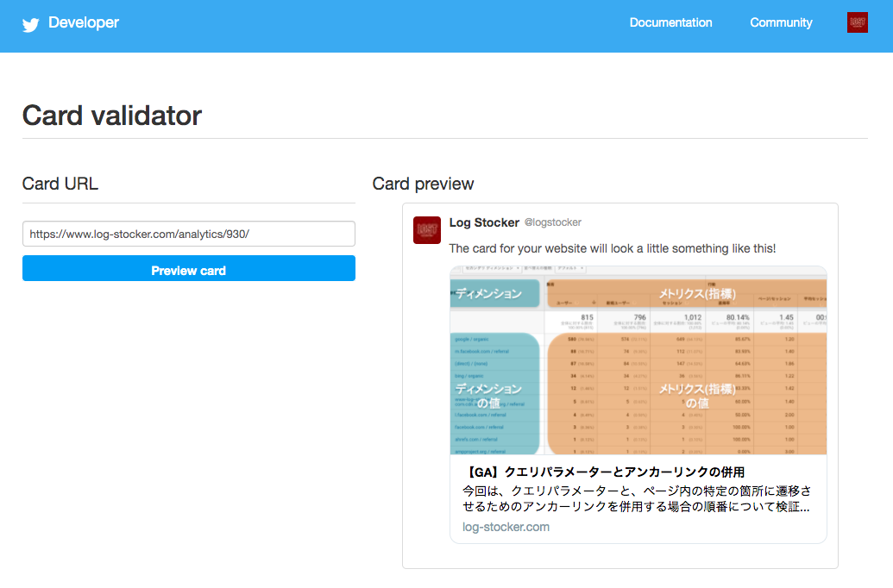893x588 pixels.
Task: Click the Card validator heading
Action: click(111, 116)
